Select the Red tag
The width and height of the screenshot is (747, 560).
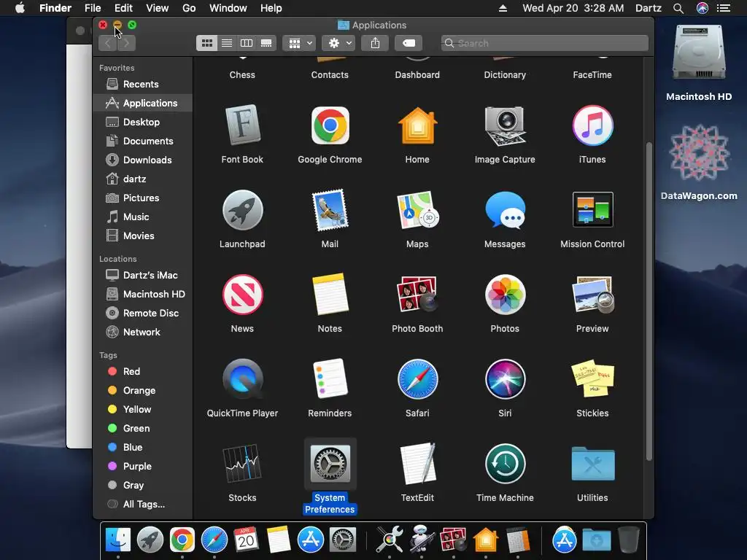pos(143,371)
